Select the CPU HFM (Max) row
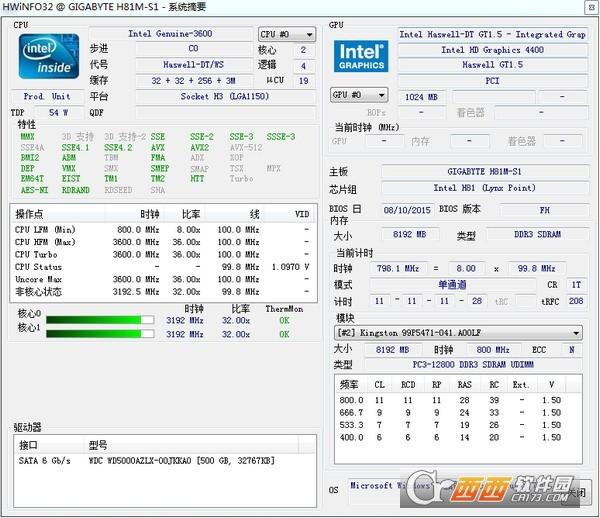Screen dimensions: 600x518 [x=163, y=242]
